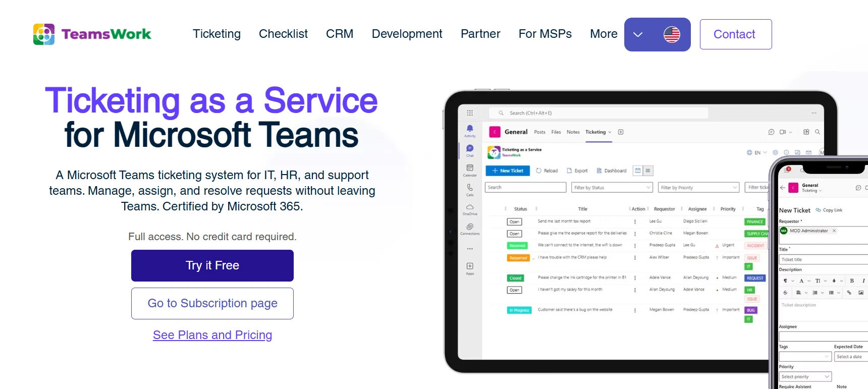Click the Reload button
Image resolution: width=868 pixels, height=389 pixels.
pyautogui.click(x=547, y=171)
